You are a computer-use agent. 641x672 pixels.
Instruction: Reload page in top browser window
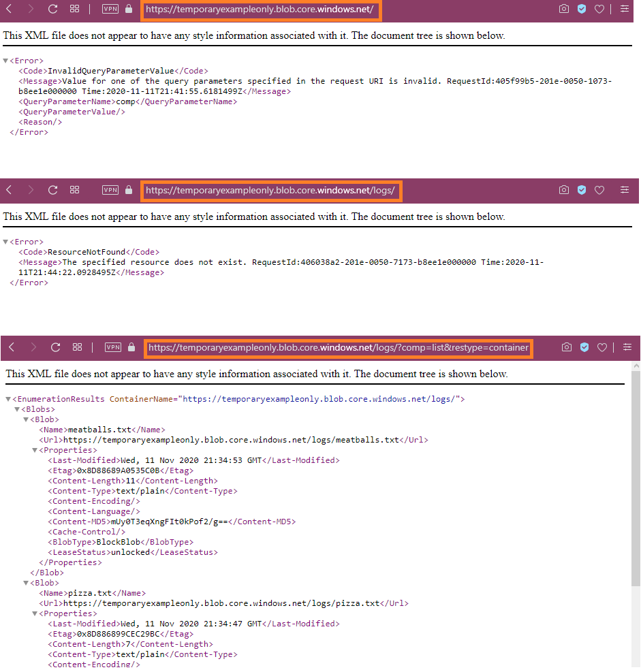52,9
